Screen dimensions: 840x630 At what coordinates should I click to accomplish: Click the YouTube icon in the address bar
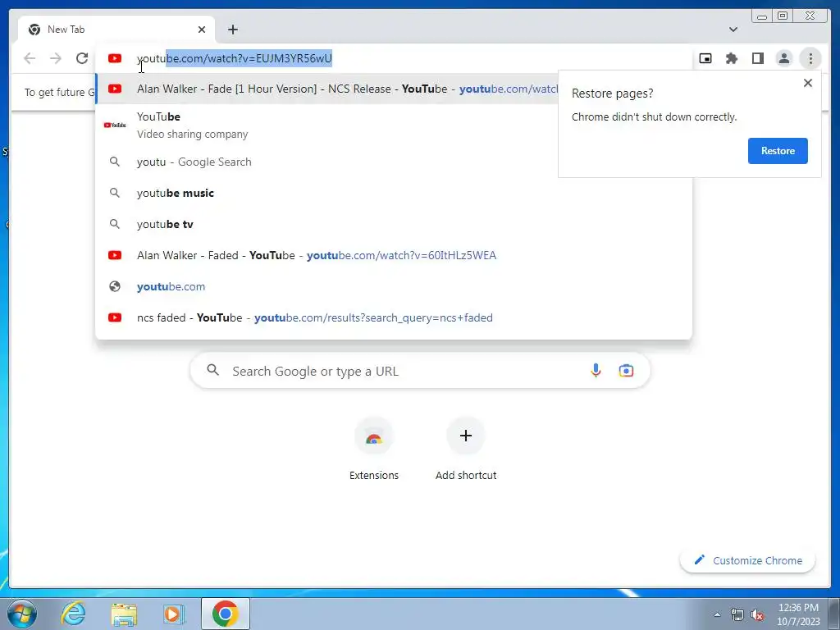coord(115,58)
